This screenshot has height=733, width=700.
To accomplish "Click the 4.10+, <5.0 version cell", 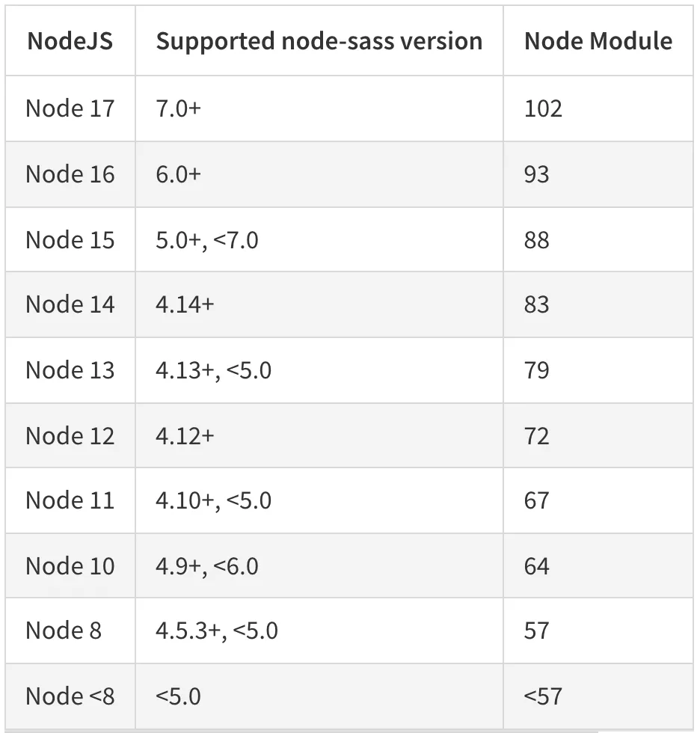I will [x=213, y=500].
